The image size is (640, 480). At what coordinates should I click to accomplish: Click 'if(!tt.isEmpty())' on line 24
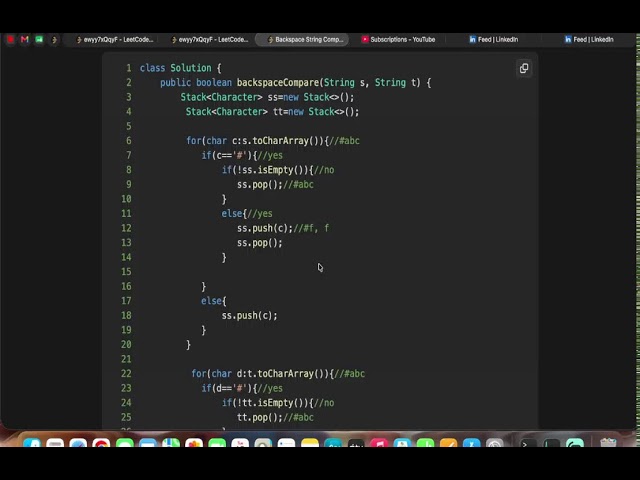(265, 403)
